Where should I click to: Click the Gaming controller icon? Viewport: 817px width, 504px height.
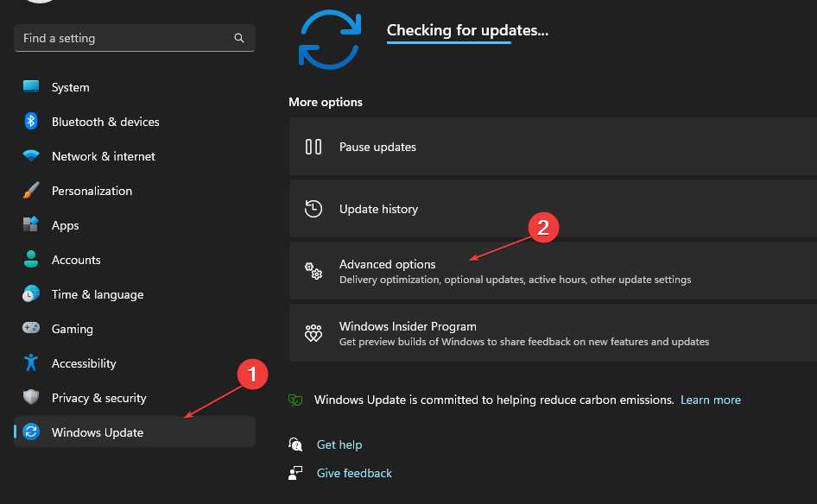click(x=31, y=329)
